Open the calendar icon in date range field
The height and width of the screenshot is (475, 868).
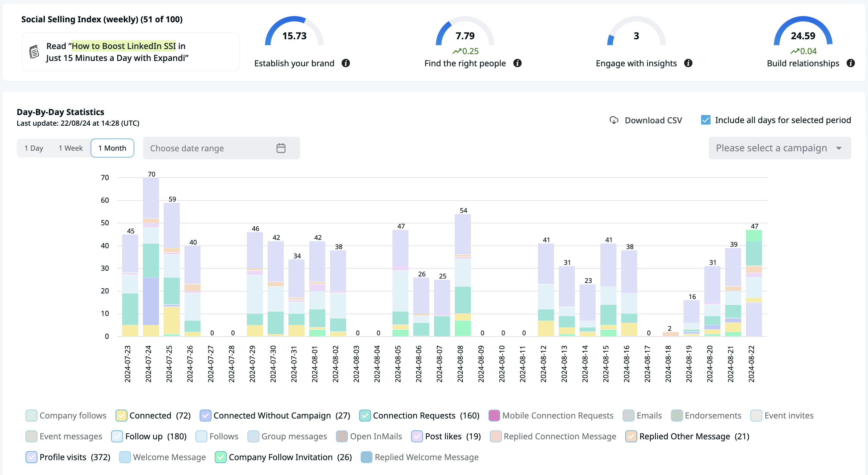[281, 148]
